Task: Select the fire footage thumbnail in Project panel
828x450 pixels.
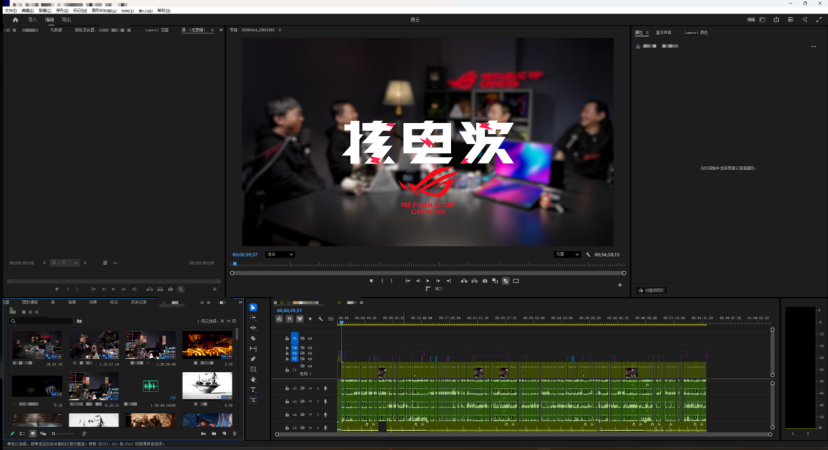Action: coord(207,344)
